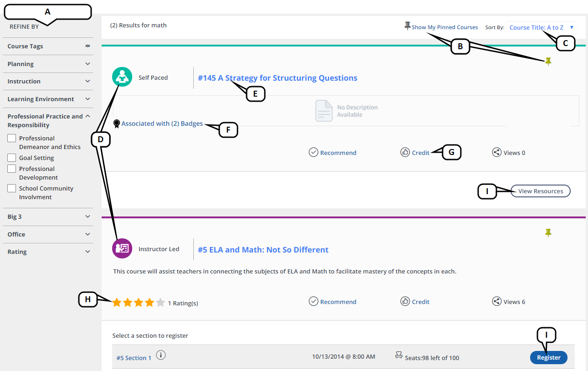The image size is (588, 371).
Task: Check the Professional Demeanor and Ethics box
Action: pyautogui.click(x=12, y=138)
